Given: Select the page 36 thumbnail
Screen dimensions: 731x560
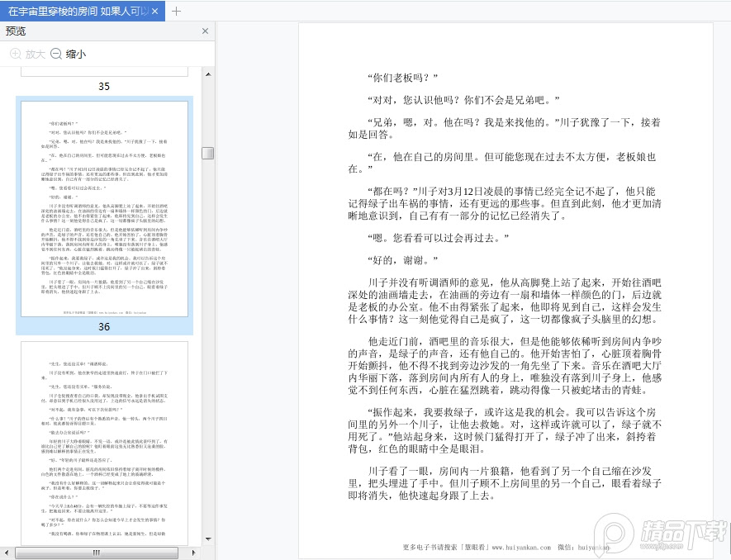Looking at the screenshot, I should [x=104, y=209].
